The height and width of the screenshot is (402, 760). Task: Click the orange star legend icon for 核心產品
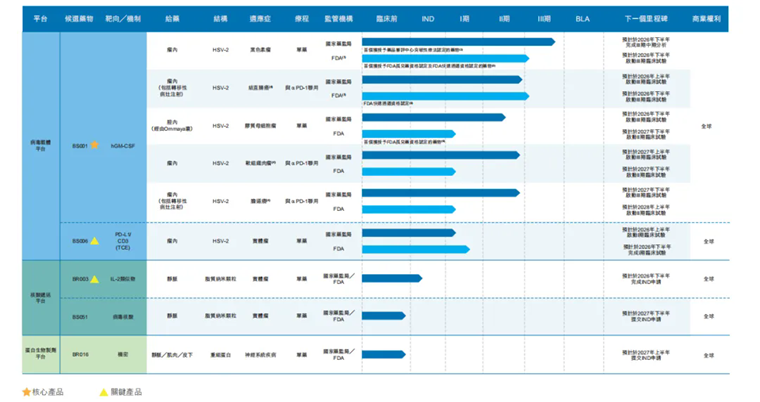(x=27, y=392)
